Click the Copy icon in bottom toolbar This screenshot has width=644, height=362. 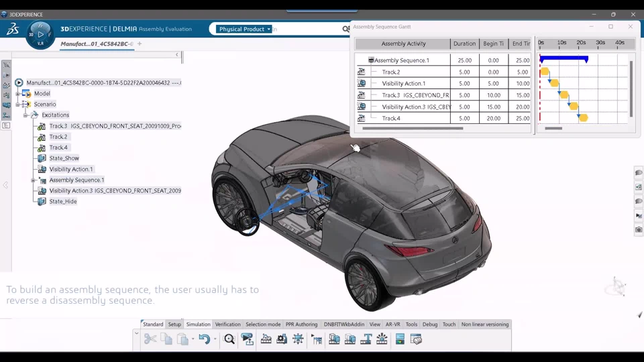click(x=166, y=339)
